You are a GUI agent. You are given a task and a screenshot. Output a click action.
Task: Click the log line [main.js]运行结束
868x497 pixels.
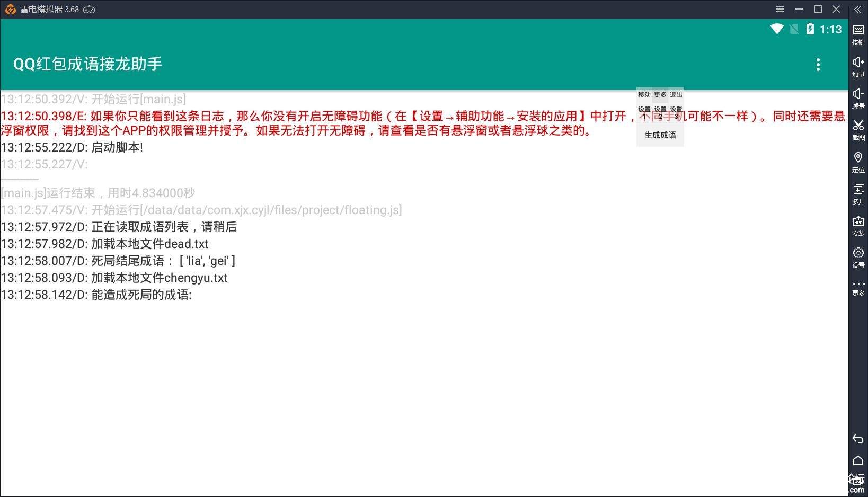[98, 193]
